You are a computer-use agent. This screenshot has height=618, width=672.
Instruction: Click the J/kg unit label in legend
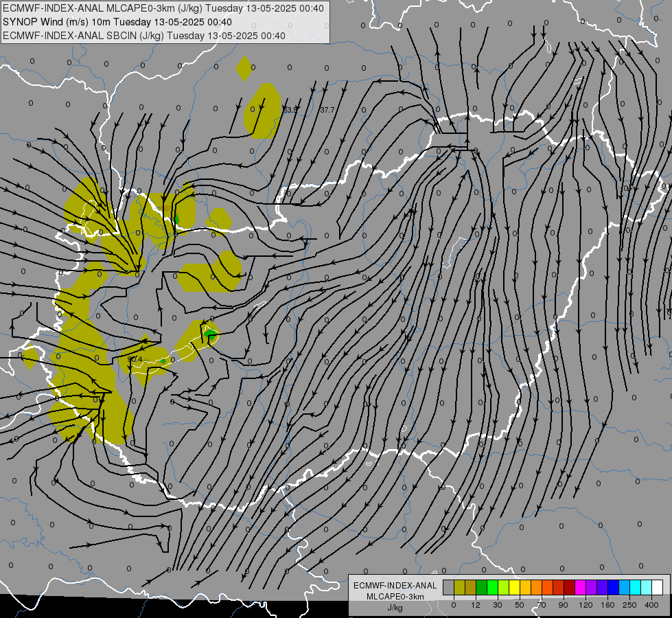coord(395,608)
